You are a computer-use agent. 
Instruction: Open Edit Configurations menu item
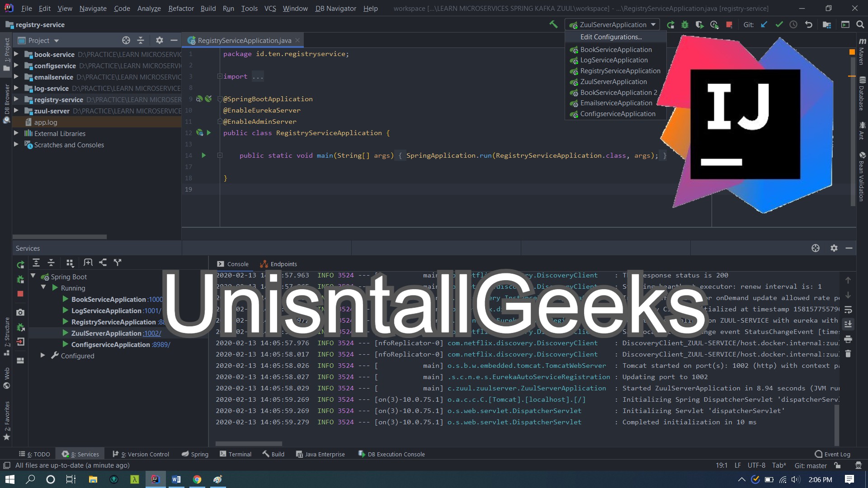(x=611, y=36)
